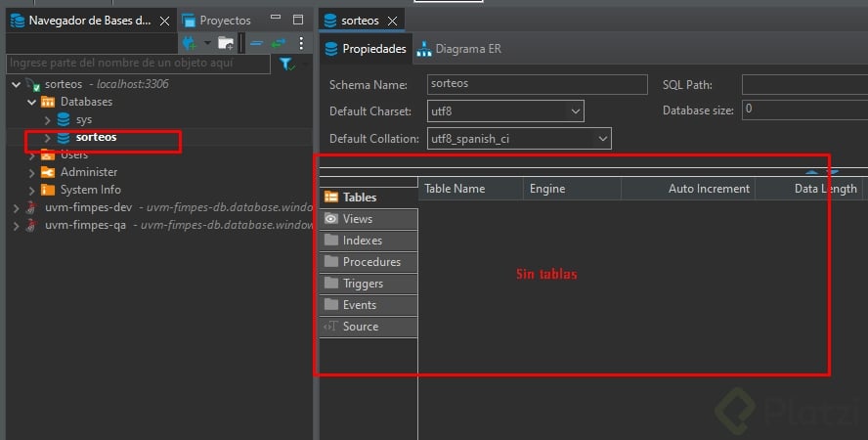
Task: Open the Default Collation dropdown
Action: coord(602,138)
